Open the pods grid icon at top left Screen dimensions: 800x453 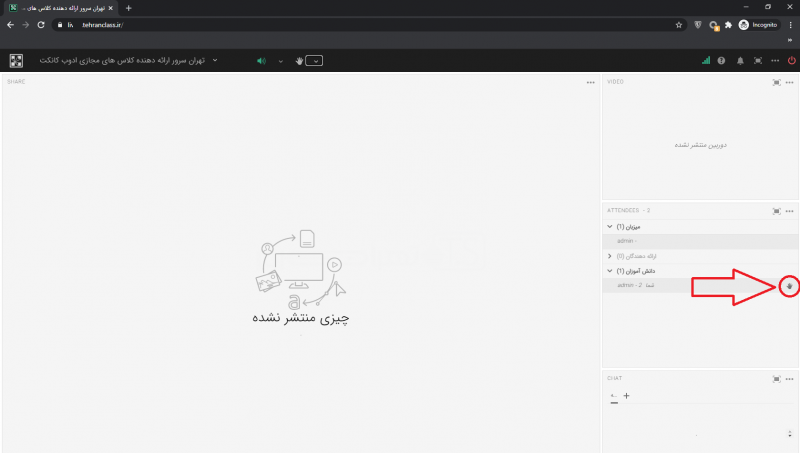point(16,61)
